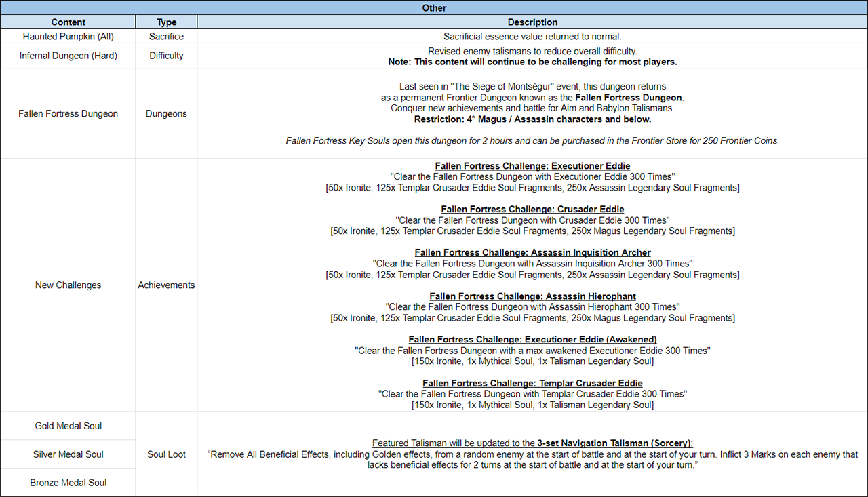The image size is (868, 497).
Task: Click the "Gold Medal Soul" cell
Action: (68, 426)
